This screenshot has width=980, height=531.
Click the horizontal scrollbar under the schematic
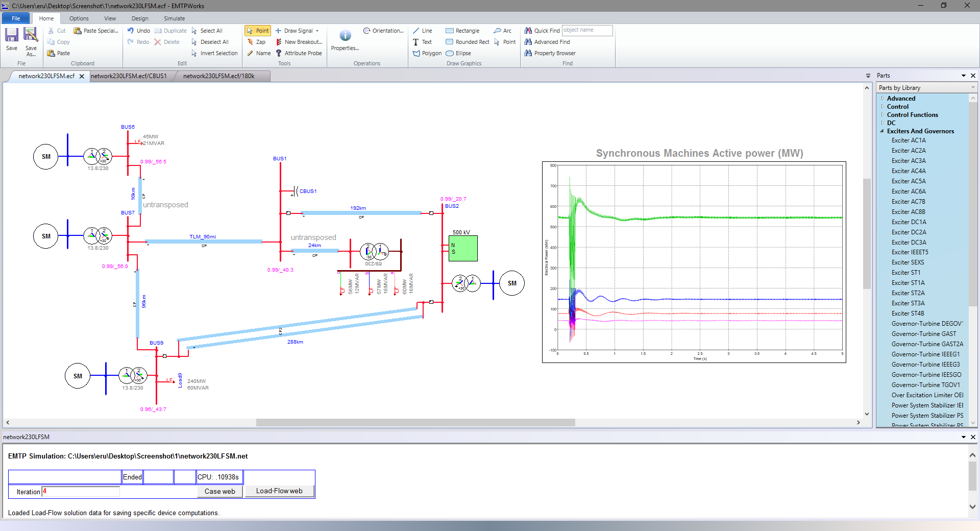coord(415,422)
